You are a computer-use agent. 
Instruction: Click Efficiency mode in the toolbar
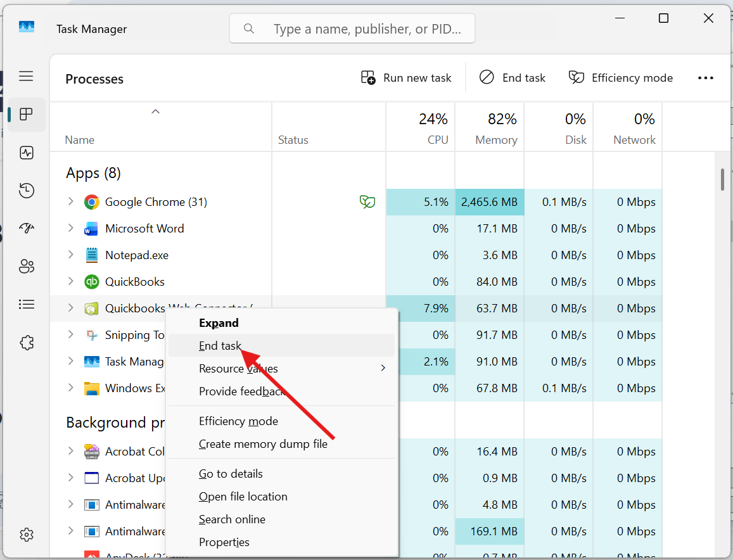620,78
